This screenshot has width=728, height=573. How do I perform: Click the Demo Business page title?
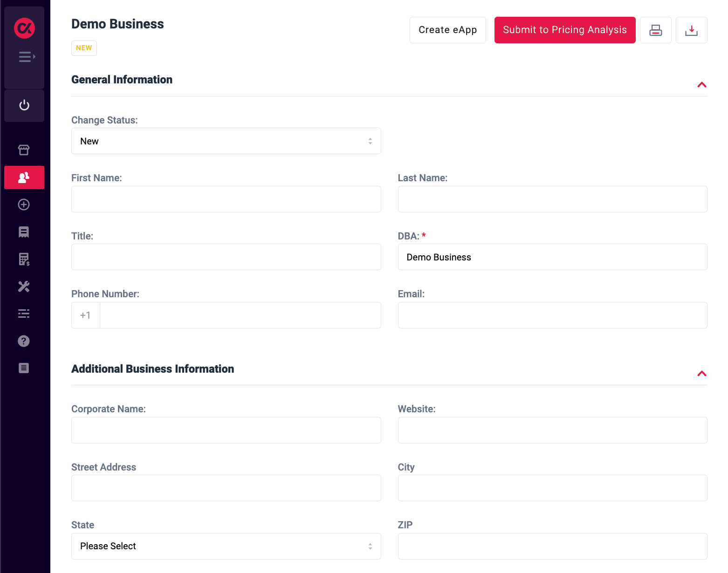(x=117, y=24)
